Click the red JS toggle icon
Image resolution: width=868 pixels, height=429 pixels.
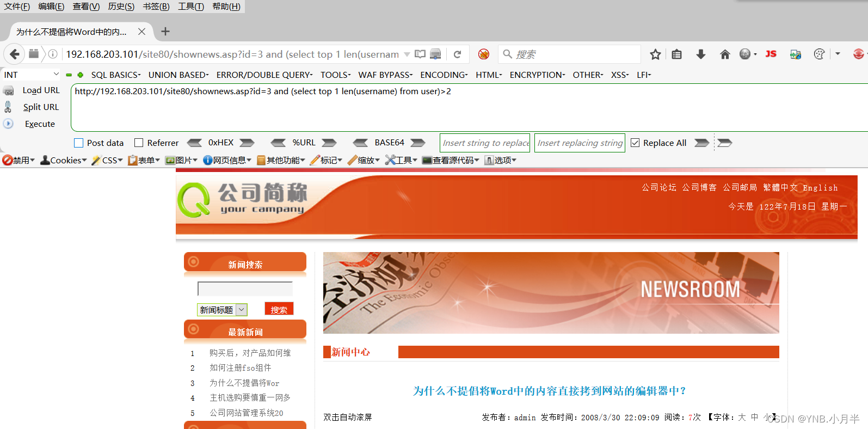coord(771,54)
